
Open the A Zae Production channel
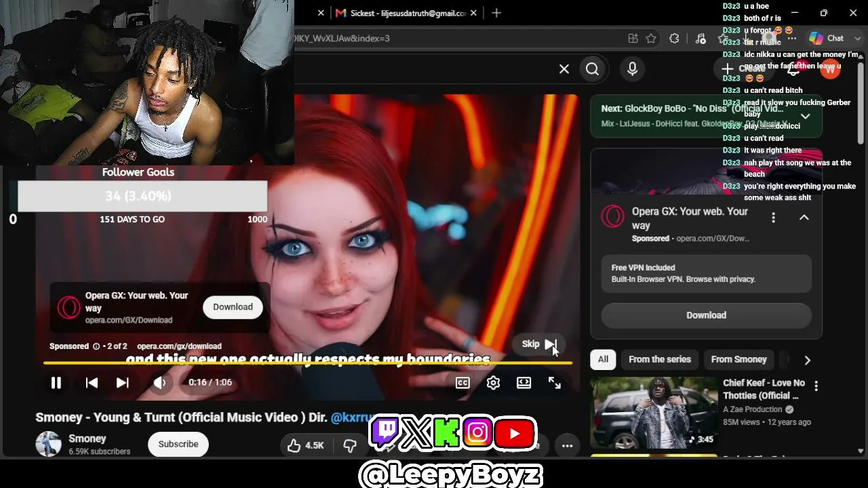pyautogui.click(x=753, y=409)
